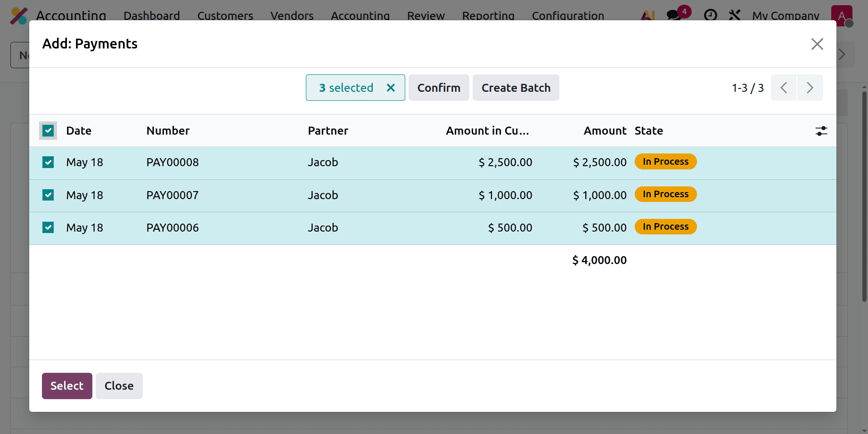
Task: Open the Reporting menu
Action: [x=488, y=16]
